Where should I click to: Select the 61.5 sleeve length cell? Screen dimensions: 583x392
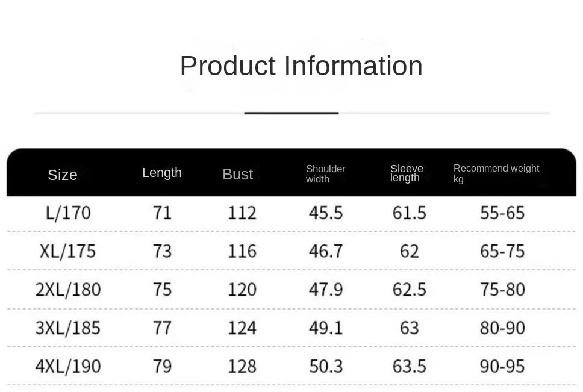[409, 213]
